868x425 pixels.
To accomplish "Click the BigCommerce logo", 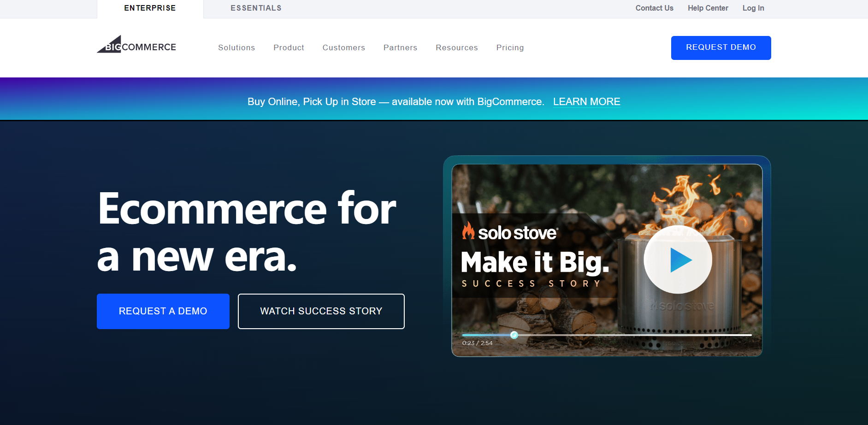I will click(x=136, y=45).
